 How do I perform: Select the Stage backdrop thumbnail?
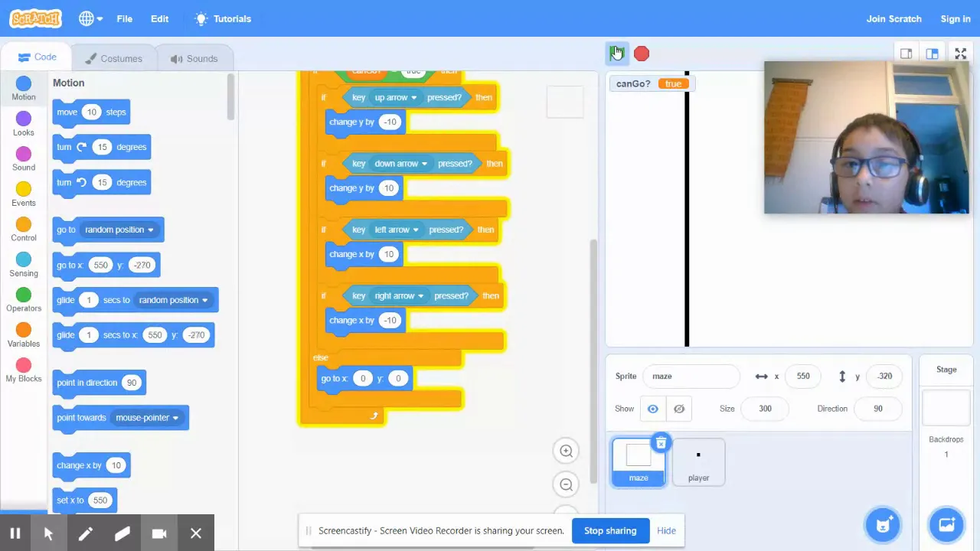point(946,407)
